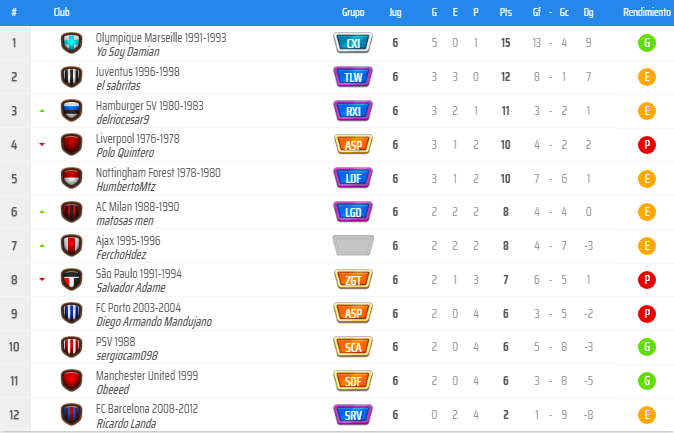Image resolution: width=674 pixels, height=433 pixels.
Task: Select the AC Milan club crest
Action: 71,212
